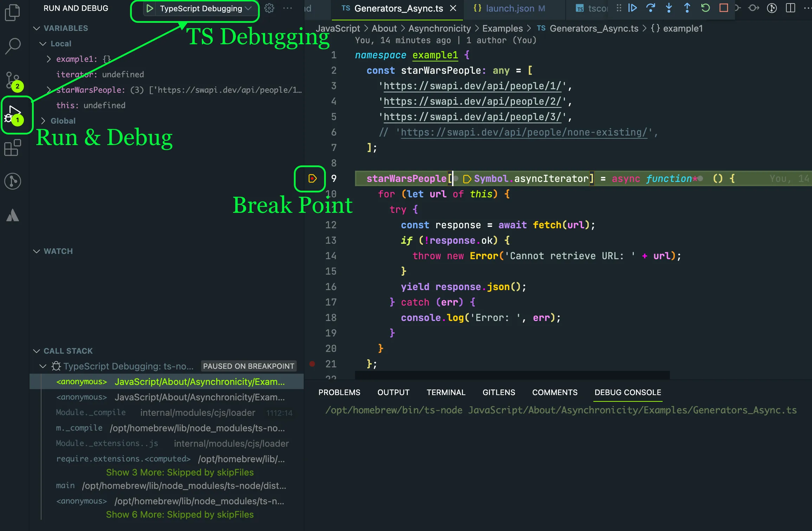Switch to the TERMINAL panel tab

(446, 392)
